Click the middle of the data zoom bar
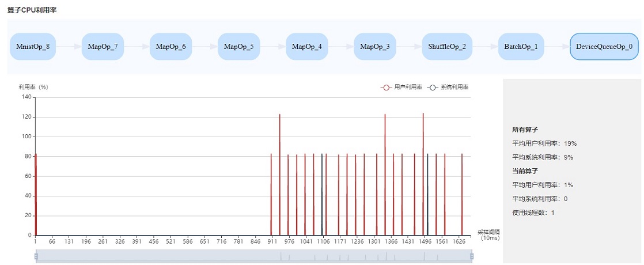The width and height of the screenshot is (644, 265). [x=253, y=256]
